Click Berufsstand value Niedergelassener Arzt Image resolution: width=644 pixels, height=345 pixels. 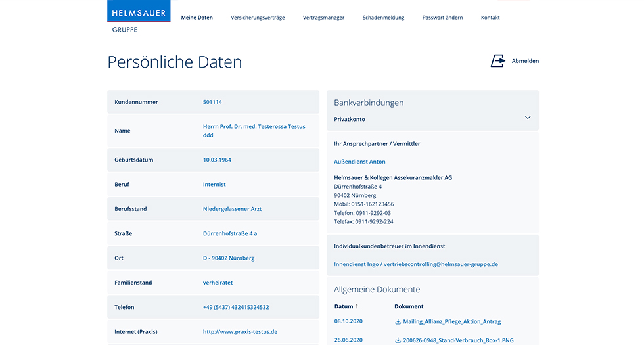(x=232, y=209)
